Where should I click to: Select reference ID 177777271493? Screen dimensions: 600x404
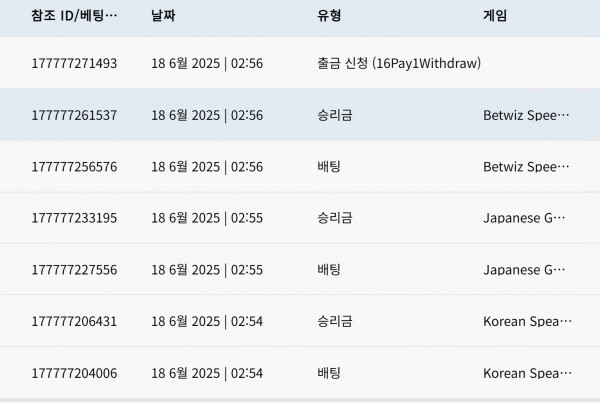pyautogui.click(x=74, y=64)
